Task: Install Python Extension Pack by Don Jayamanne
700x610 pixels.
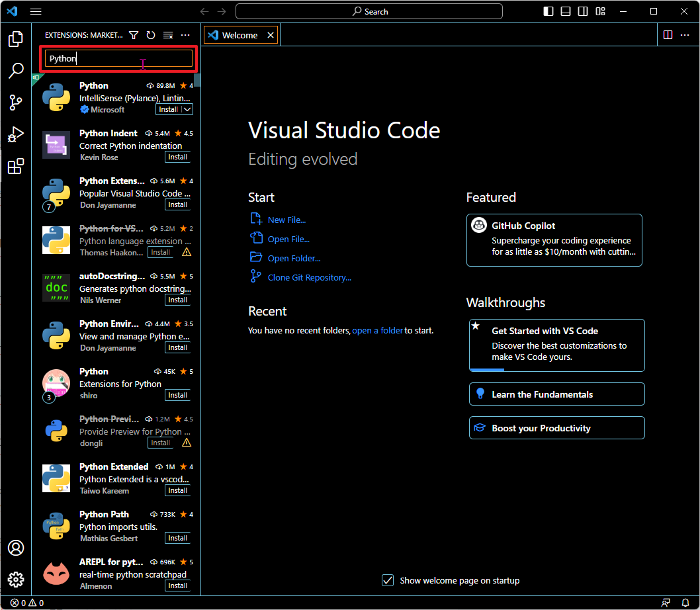Action: (178, 204)
